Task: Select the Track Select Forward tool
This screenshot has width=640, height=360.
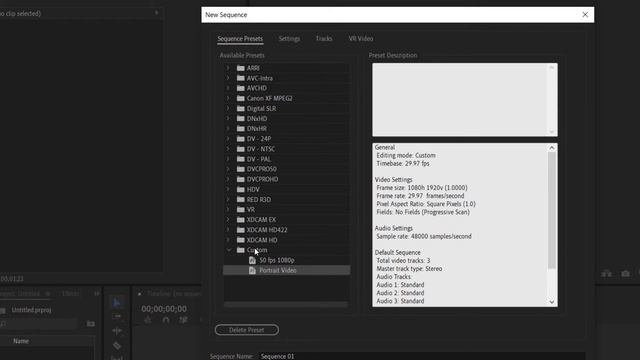Action: [117, 316]
